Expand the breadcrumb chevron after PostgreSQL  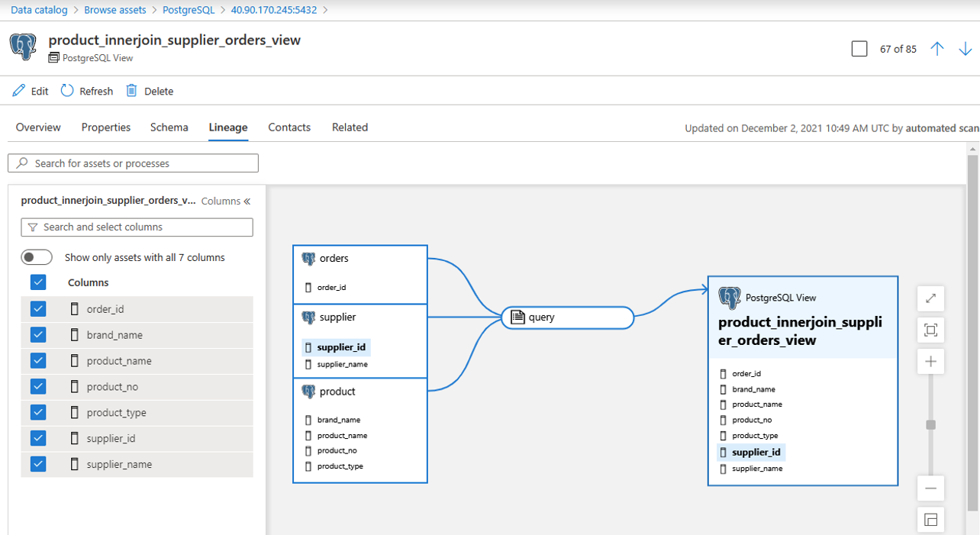pyautogui.click(x=221, y=11)
